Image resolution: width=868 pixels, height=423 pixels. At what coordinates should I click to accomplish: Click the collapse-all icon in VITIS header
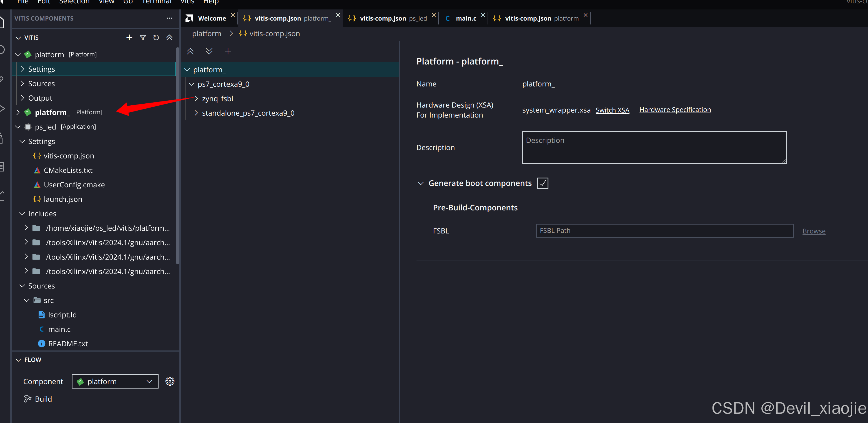[169, 38]
